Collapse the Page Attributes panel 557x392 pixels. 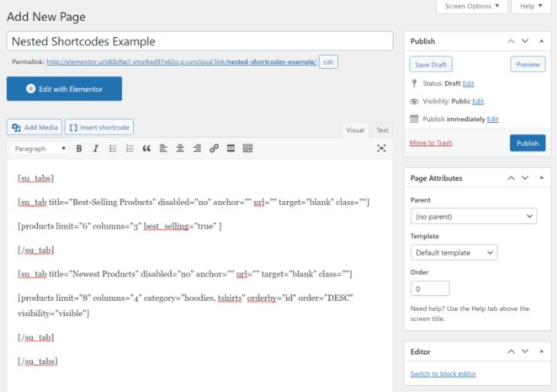click(x=542, y=178)
